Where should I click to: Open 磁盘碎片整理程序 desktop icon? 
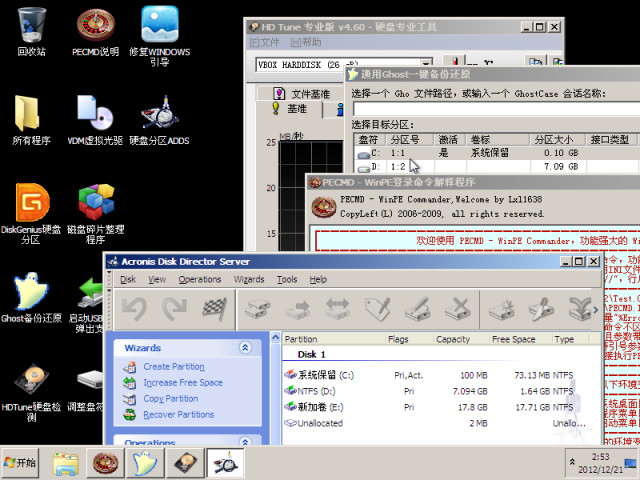pos(96,213)
